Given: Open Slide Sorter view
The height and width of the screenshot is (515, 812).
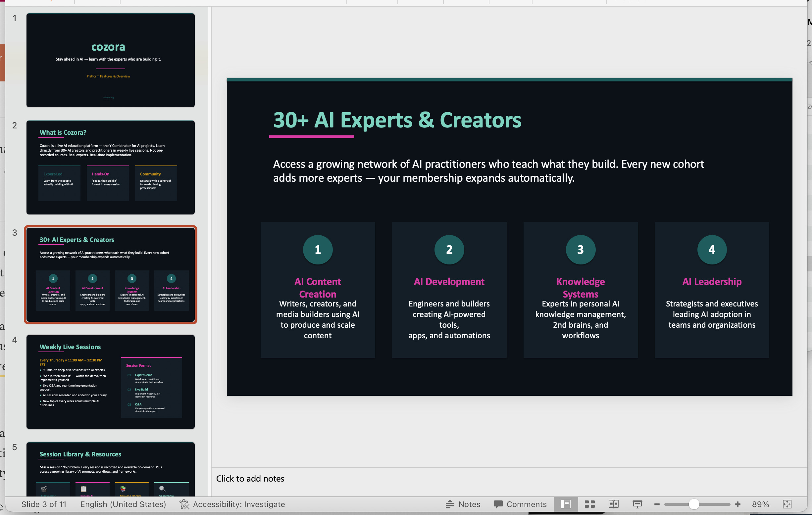Looking at the screenshot, I should tap(589, 504).
